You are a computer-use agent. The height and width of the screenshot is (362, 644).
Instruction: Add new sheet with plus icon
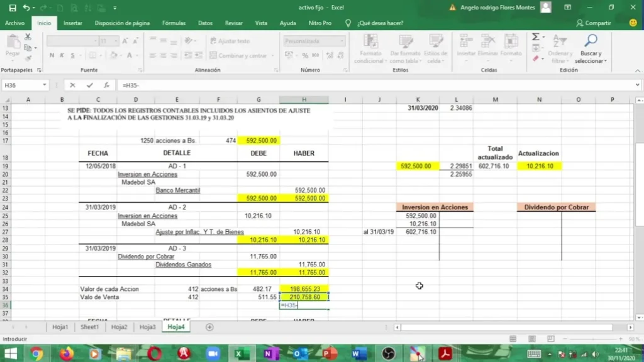(x=209, y=327)
